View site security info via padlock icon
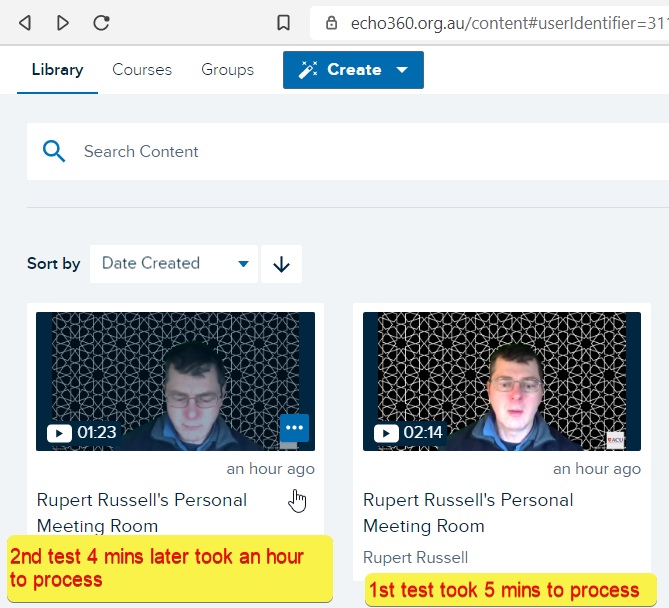This screenshot has height=608, width=669. [332, 23]
